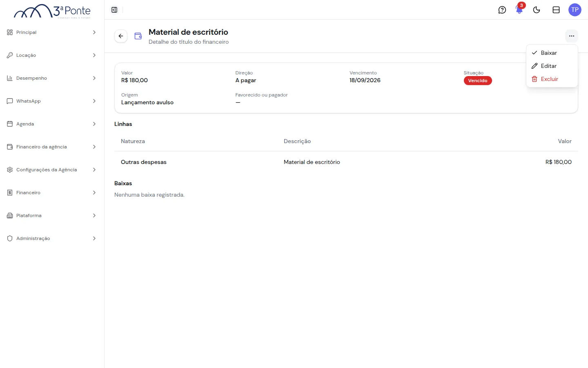This screenshot has width=588, height=368.
Task: Click the Natureza column header
Action: coord(133,141)
